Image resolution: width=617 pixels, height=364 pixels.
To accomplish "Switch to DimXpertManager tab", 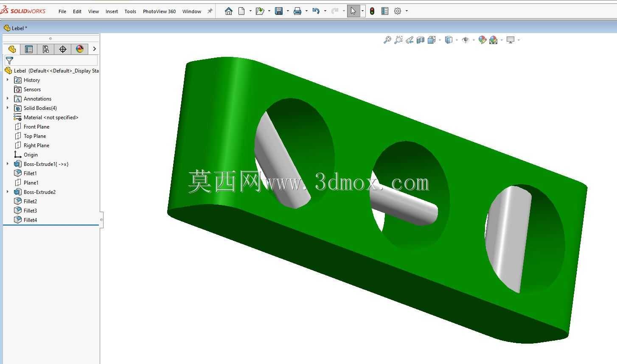I will click(63, 49).
